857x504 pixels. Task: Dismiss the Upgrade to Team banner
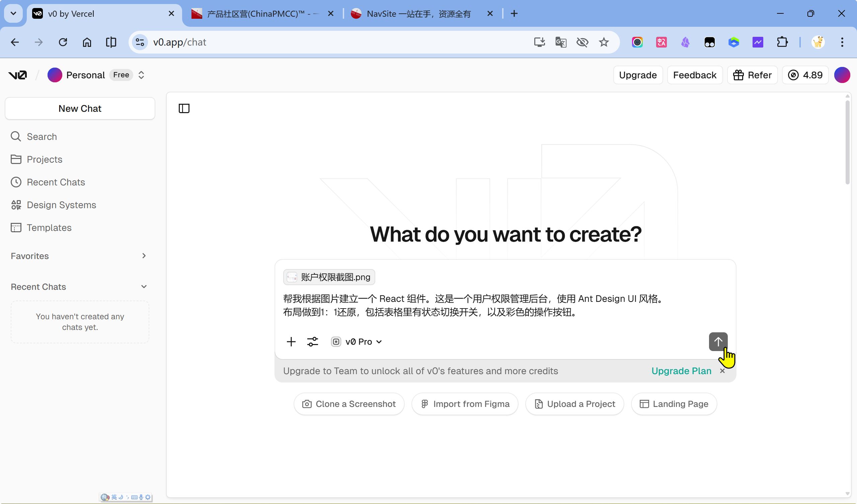click(722, 371)
